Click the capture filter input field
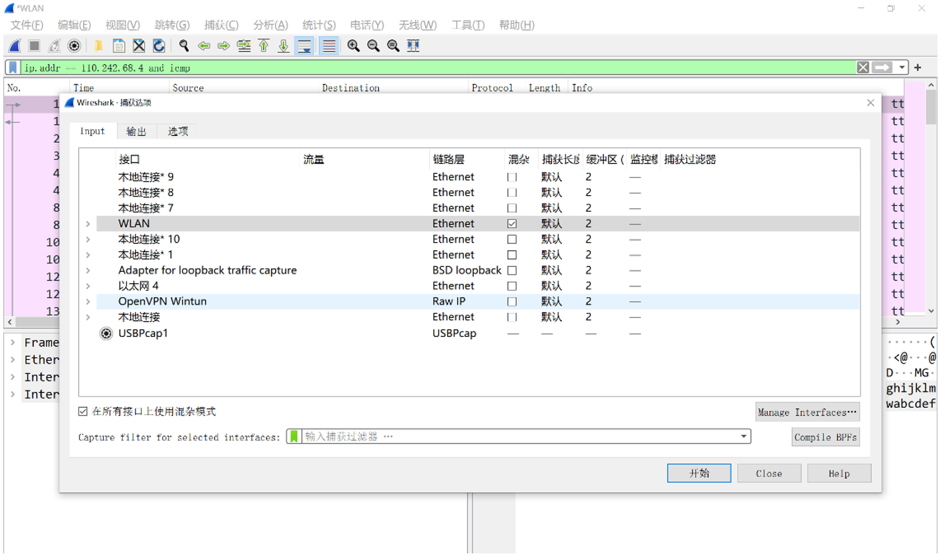The width and height of the screenshot is (940, 560). [519, 436]
